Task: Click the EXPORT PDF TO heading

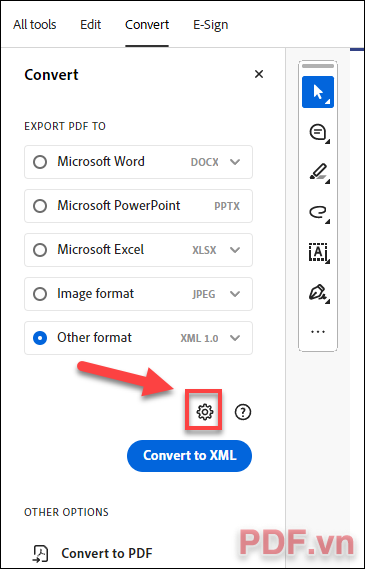Action: click(x=65, y=126)
